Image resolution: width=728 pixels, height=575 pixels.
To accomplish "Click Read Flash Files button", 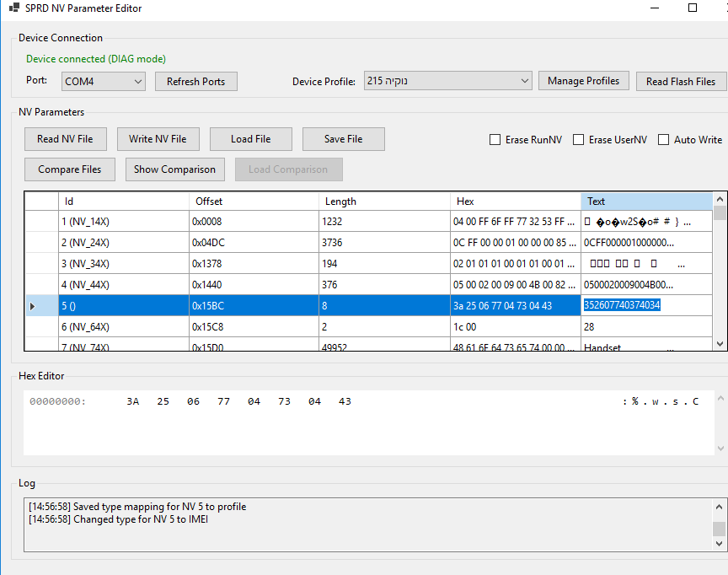I will point(680,82).
